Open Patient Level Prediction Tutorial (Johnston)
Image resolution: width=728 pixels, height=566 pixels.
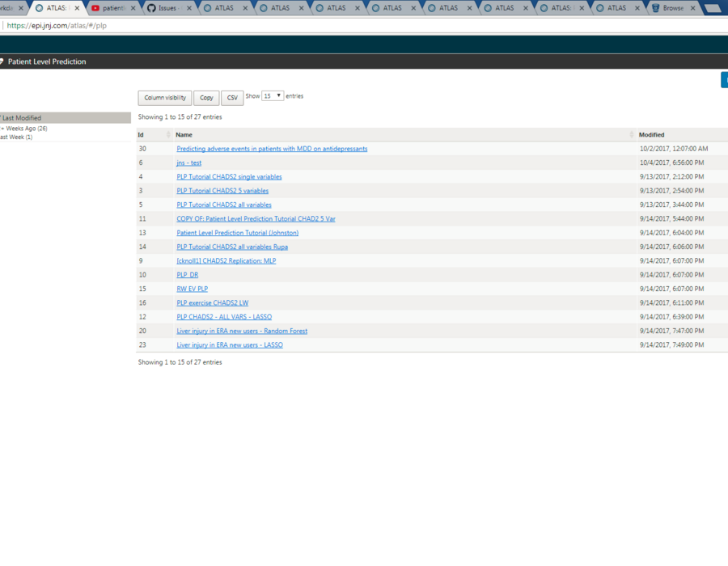tap(237, 233)
